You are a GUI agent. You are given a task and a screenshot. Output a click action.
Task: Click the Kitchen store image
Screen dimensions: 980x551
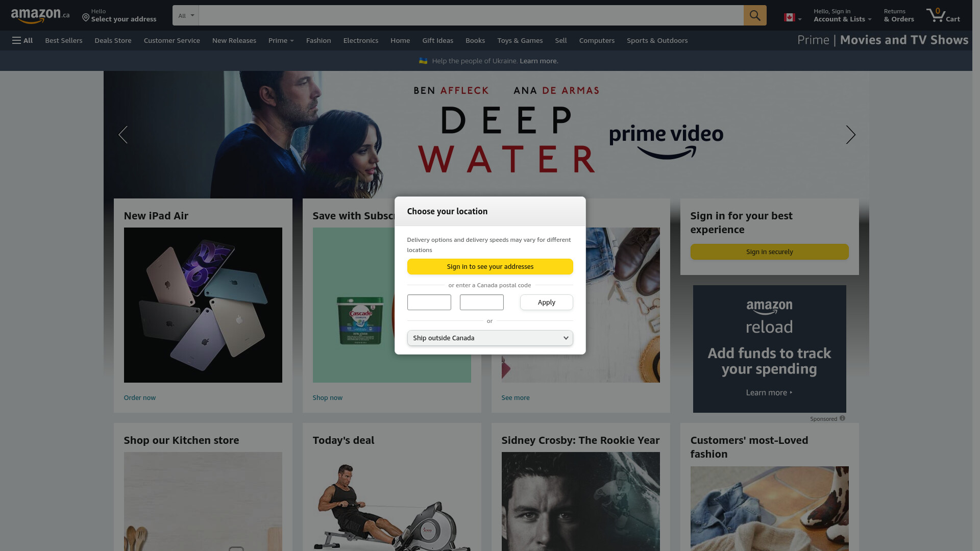203,502
